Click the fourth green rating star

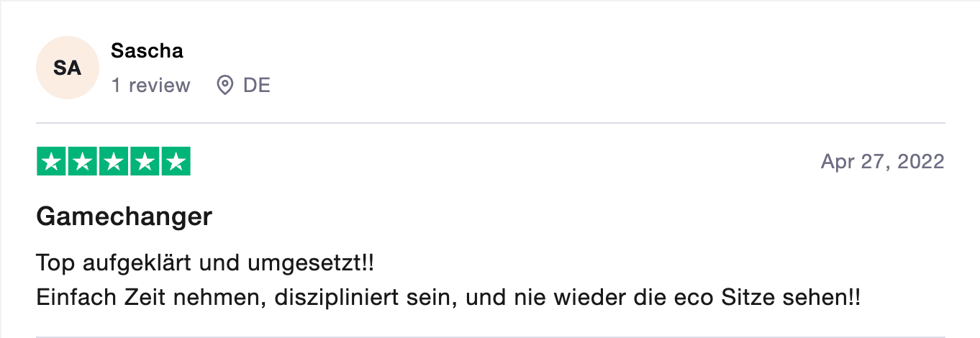[144, 161]
